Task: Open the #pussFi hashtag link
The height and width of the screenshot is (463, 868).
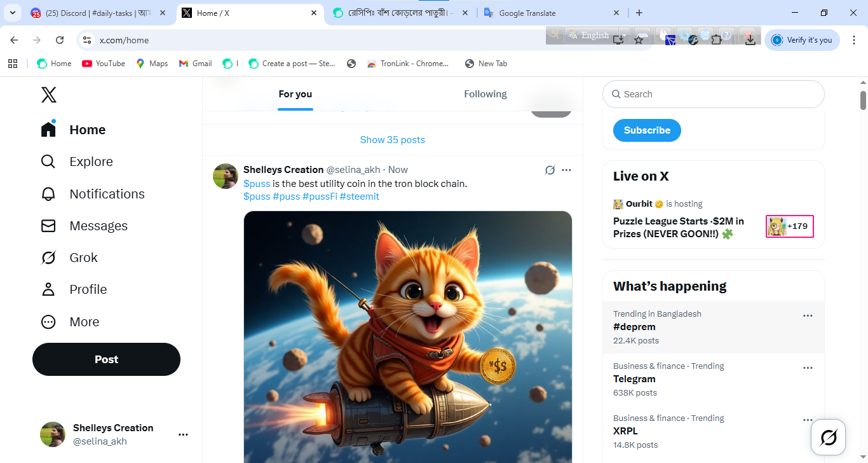Action: coord(320,197)
